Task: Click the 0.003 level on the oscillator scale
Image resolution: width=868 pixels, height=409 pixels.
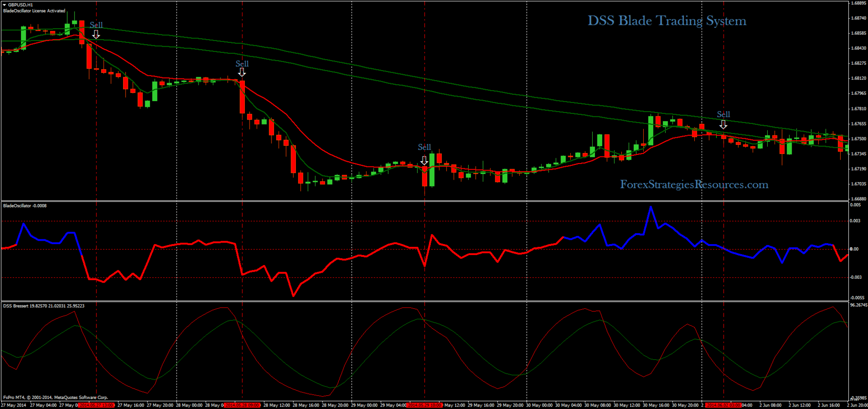Action: pyautogui.click(x=855, y=221)
